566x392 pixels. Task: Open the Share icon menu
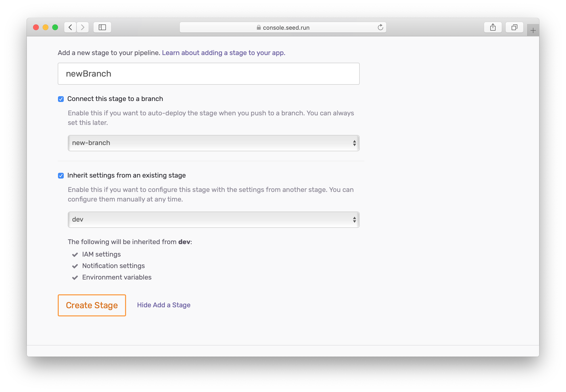492,27
